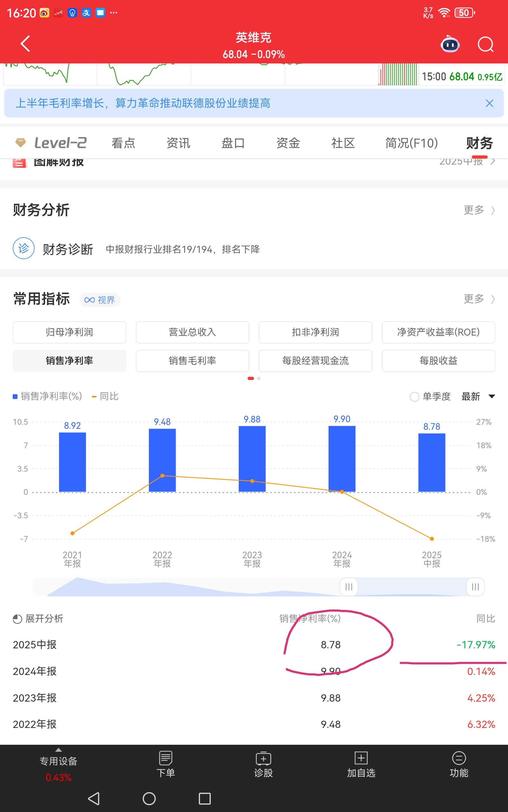Open the 最新 period dropdown

(478, 396)
